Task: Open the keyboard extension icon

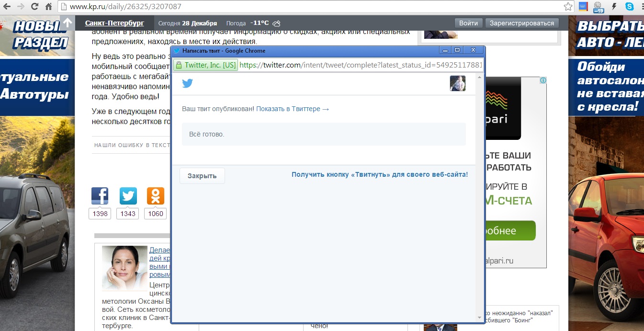Action: coord(583,7)
